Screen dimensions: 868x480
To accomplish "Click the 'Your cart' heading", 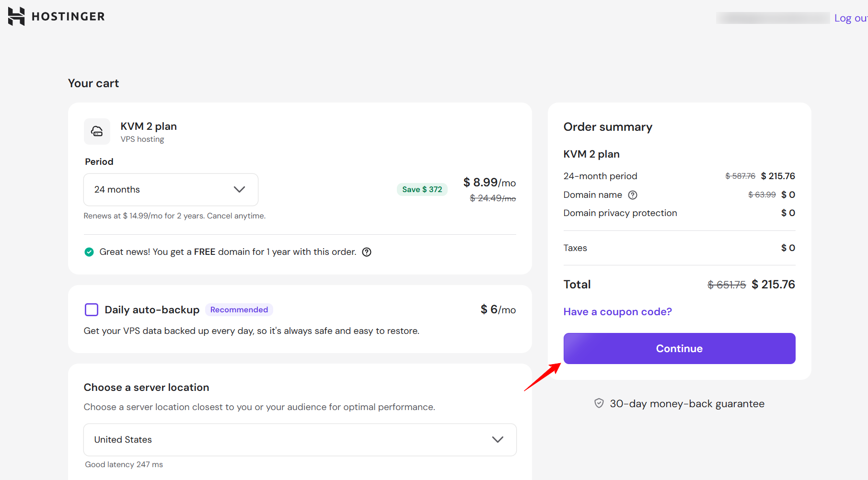I will click(x=93, y=83).
